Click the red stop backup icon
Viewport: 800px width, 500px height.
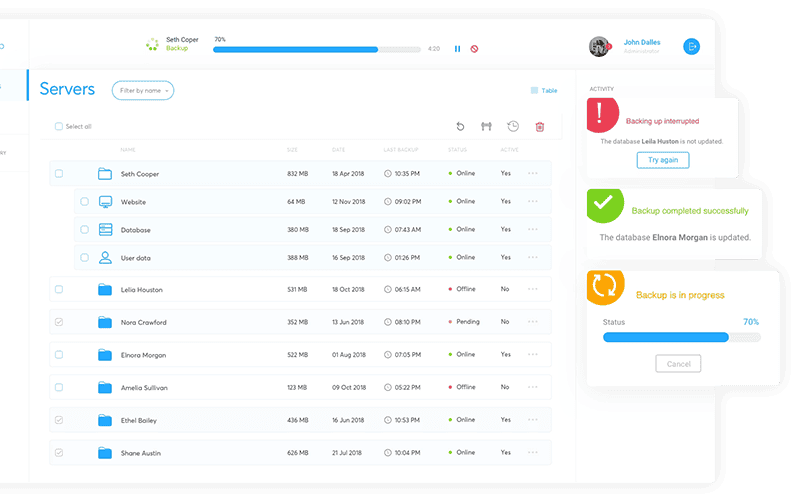click(474, 48)
